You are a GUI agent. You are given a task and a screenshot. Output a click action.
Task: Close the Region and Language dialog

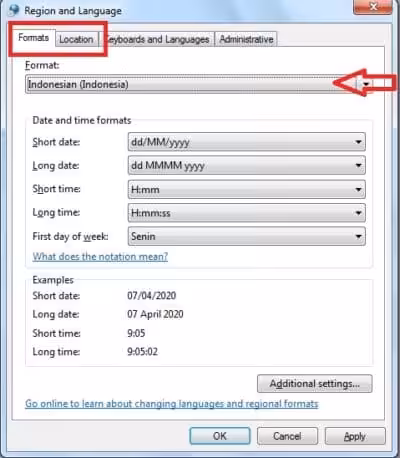373,7
